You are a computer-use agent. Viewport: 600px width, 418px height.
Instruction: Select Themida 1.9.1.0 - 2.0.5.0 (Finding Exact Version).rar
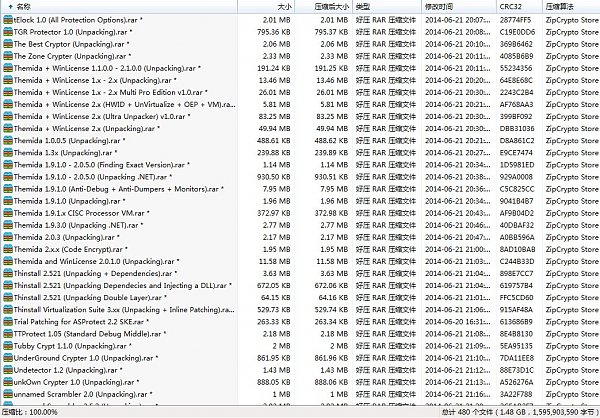coord(101,165)
